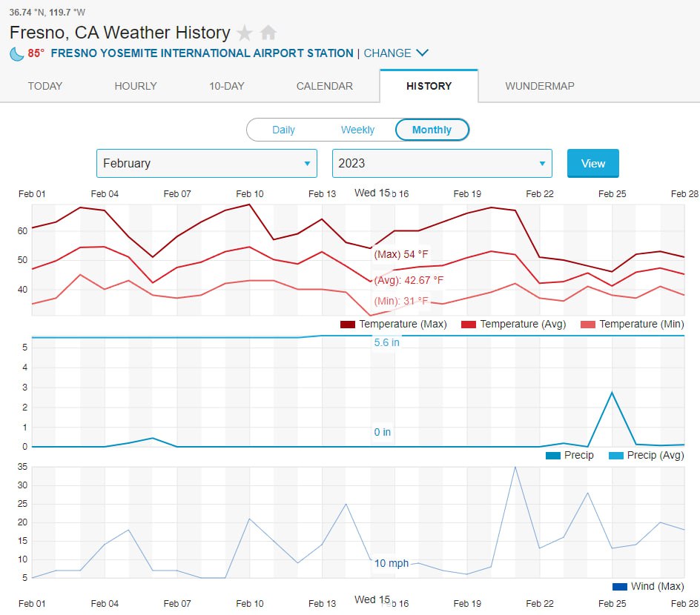
Task: Open the CALENDAR tab
Action: tap(325, 86)
